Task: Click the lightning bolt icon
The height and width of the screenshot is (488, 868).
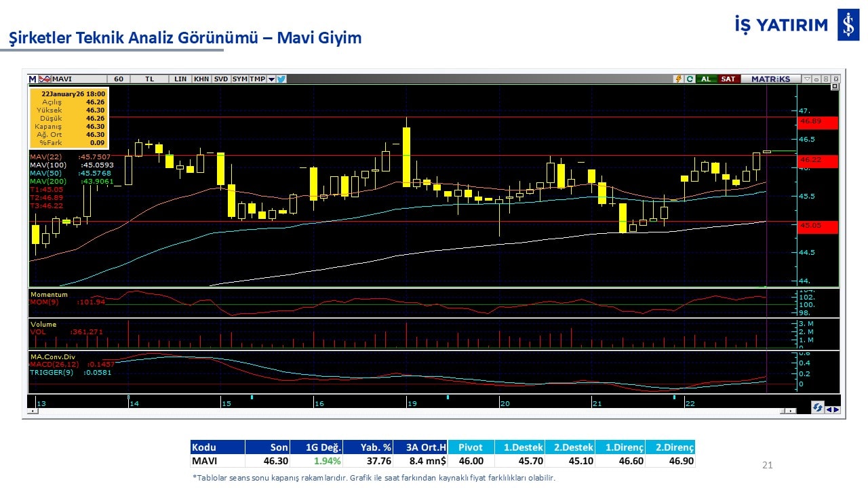Action: click(677, 79)
